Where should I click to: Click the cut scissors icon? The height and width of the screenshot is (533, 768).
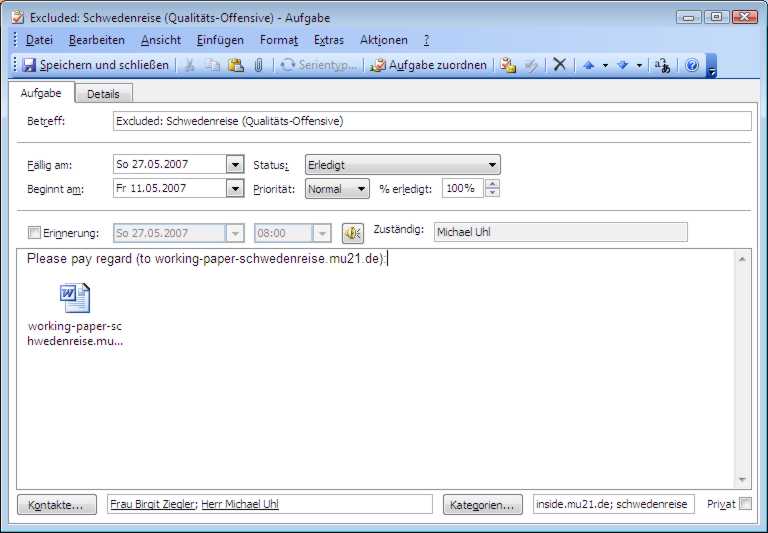tap(189, 65)
